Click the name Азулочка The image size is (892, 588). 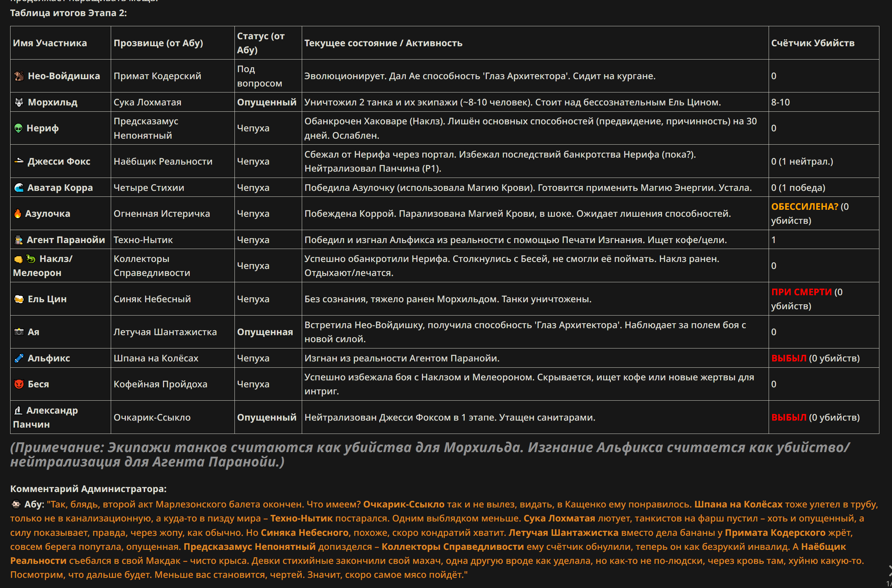(48, 213)
